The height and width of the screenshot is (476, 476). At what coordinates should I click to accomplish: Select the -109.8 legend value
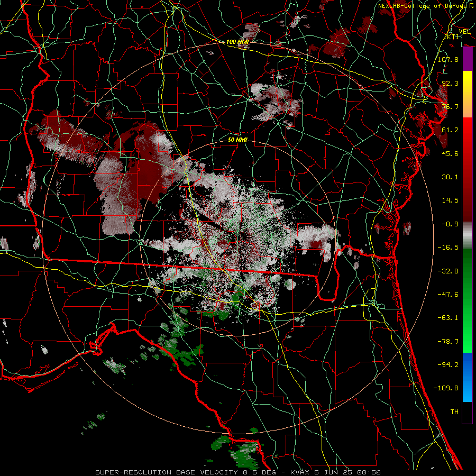[446, 388]
